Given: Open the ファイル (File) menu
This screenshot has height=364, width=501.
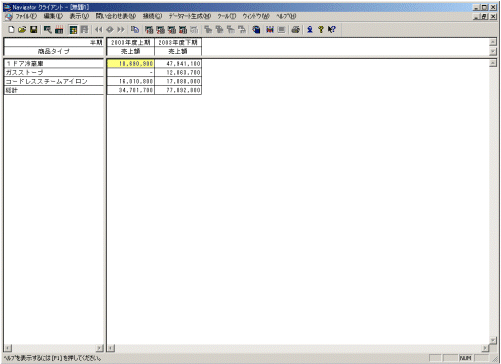Looking at the screenshot, I should pos(26,16).
